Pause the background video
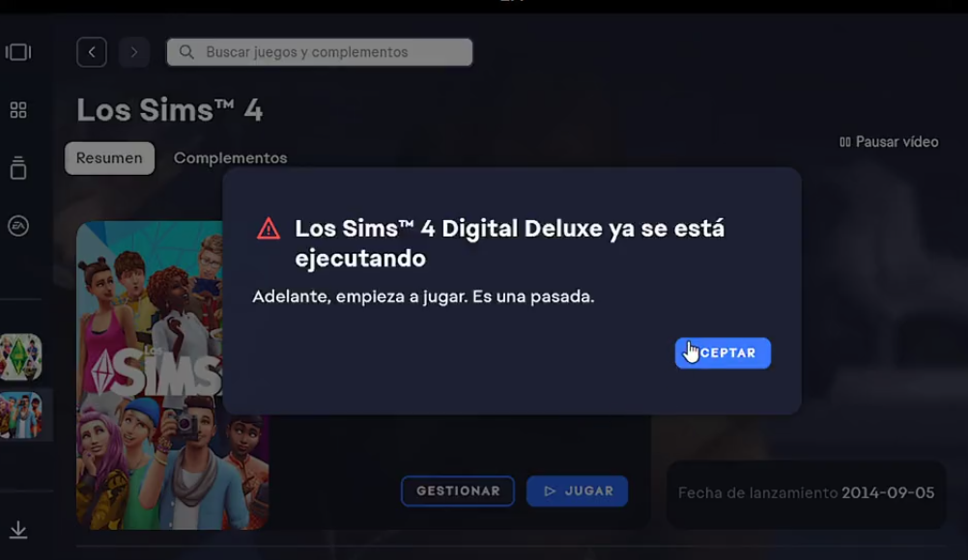Screen dimensions: 968x560 [889, 142]
